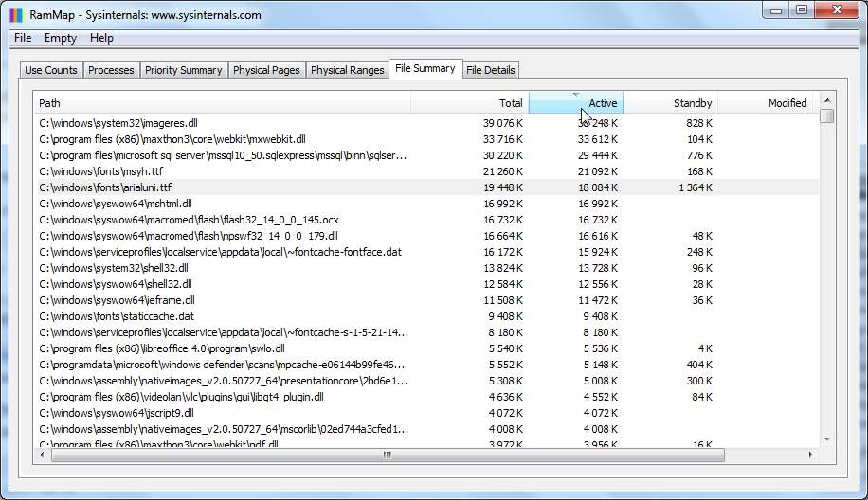Click the horizontal scrollbar thumb
868x500 pixels.
click(x=388, y=455)
